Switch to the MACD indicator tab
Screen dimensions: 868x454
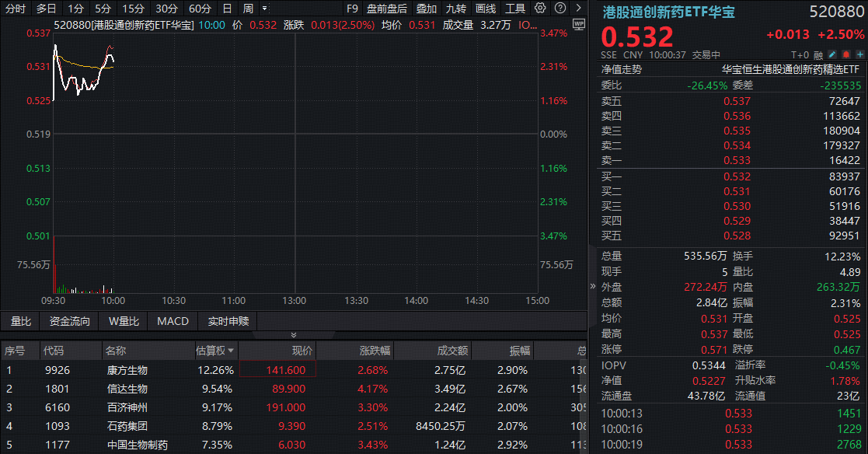click(173, 321)
